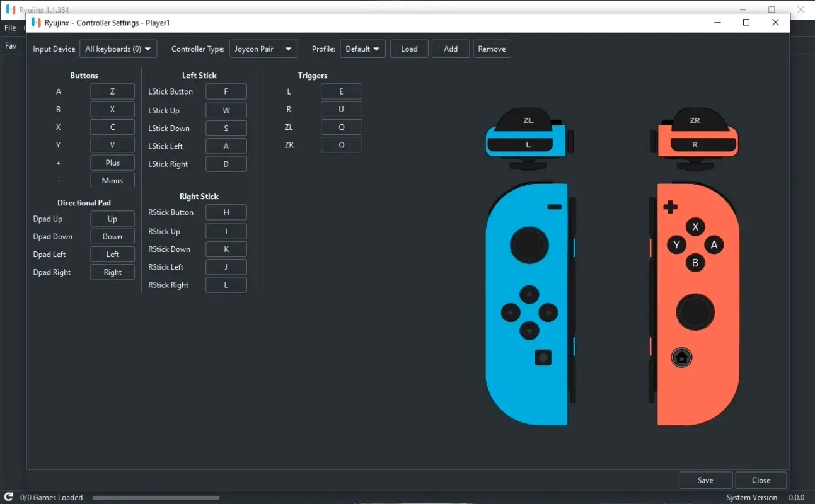Screen dimensions: 815x504
Task: Add a new controller profile
Action: 450,49
